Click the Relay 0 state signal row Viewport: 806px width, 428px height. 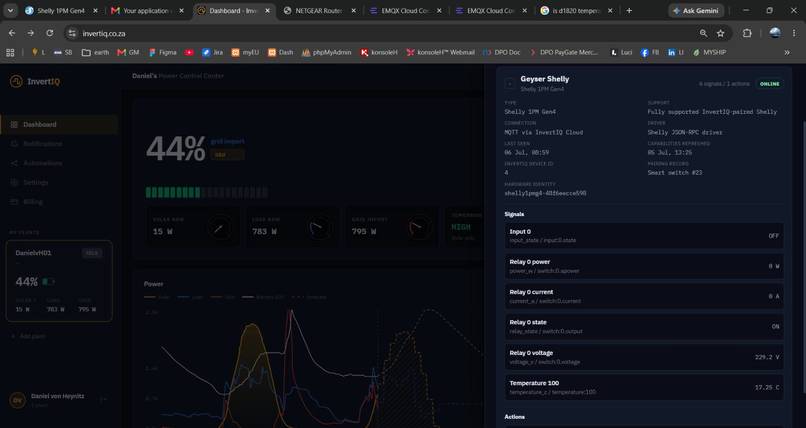tap(644, 327)
